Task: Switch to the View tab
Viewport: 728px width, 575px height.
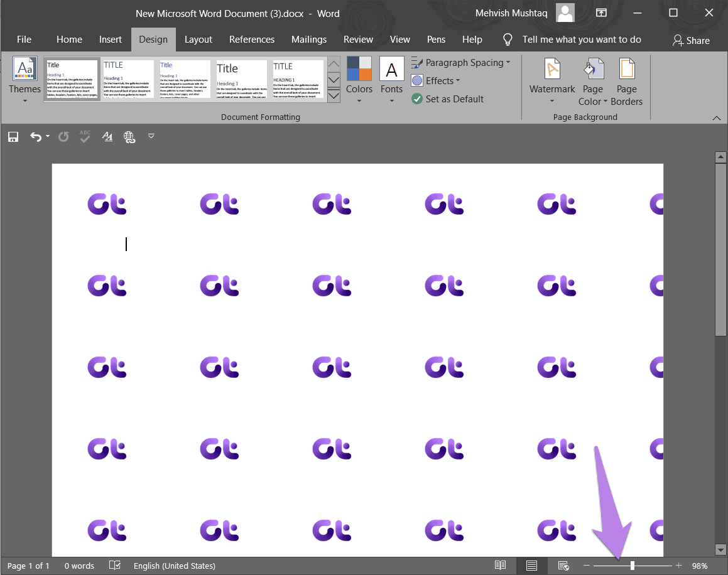Action: 399,40
